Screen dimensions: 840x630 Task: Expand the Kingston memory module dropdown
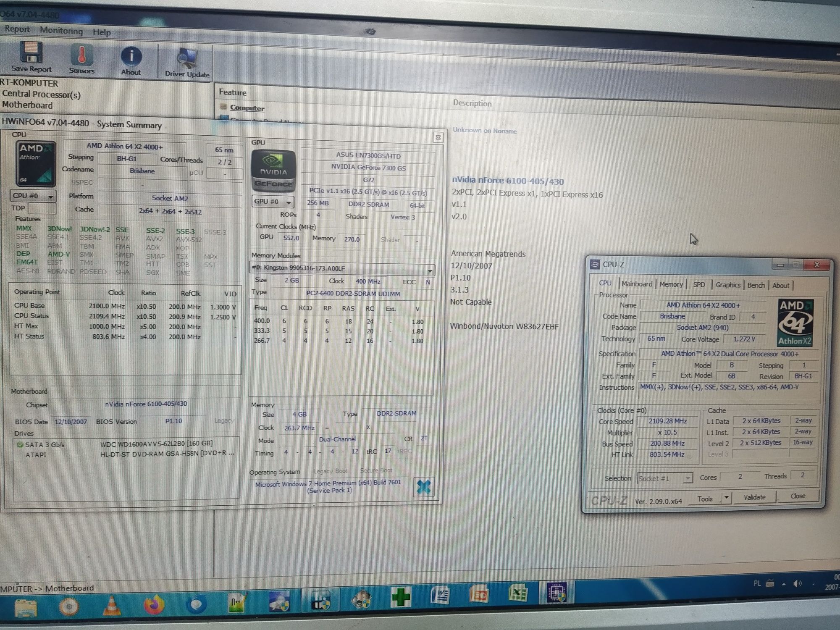(342, 268)
